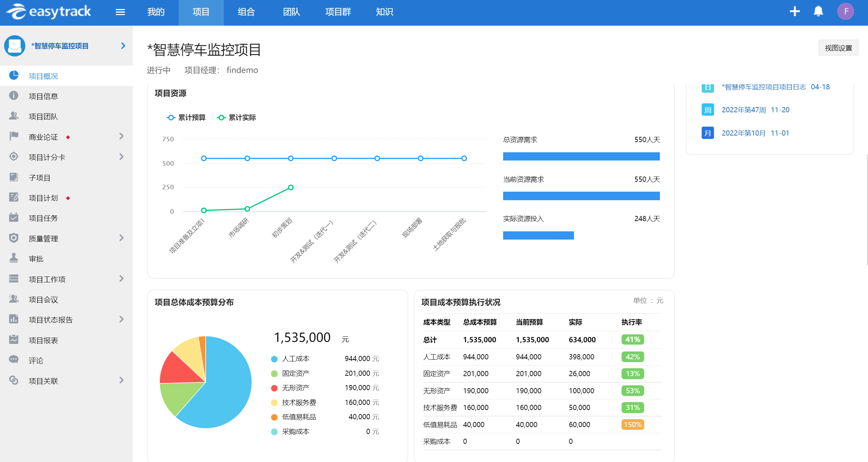Expand the 项目状态报告 sidebar submenu
868x462 pixels.
click(x=121, y=319)
